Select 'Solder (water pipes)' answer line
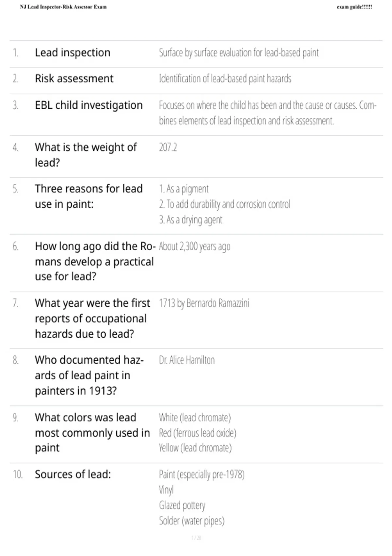 click(192, 521)
